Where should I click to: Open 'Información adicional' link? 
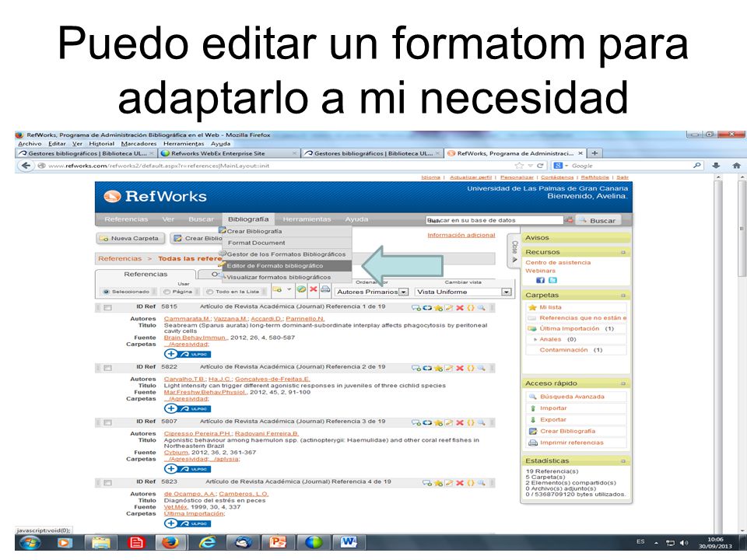[x=461, y=235]
